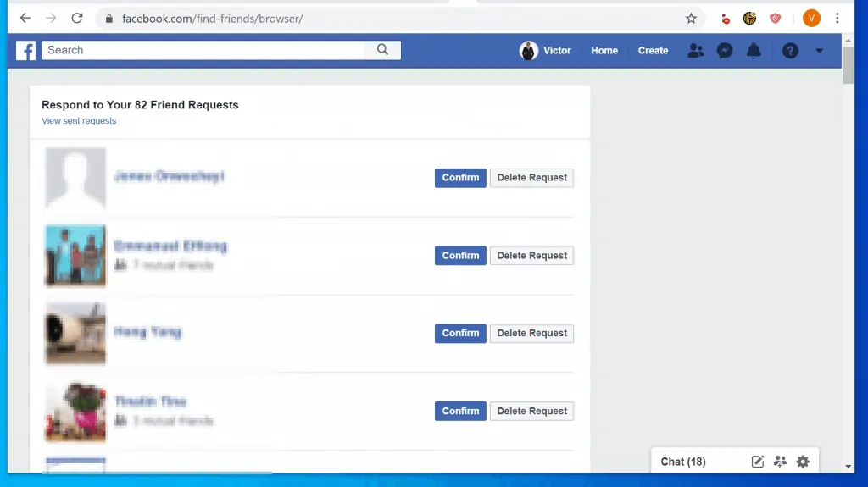Click the new message compose icon in Chat bar
The width and height of the screenshot is (868, 487).
(758, 462)
